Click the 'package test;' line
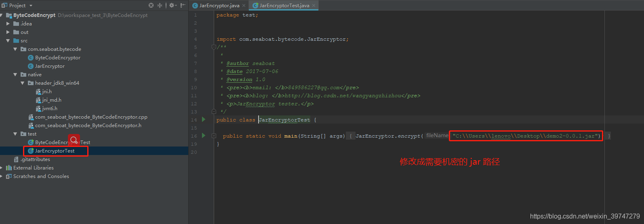Viewport: 644px width, 224px height. (237, 15)
